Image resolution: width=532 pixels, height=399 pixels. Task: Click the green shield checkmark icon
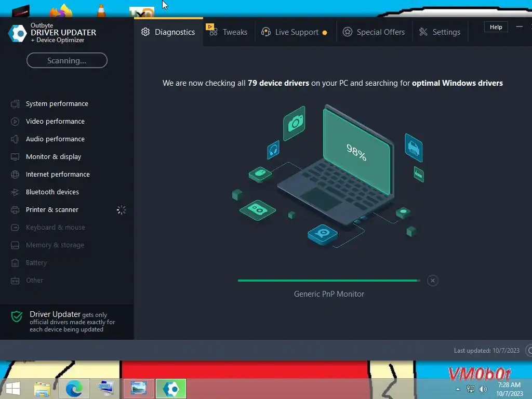(17, 316)
